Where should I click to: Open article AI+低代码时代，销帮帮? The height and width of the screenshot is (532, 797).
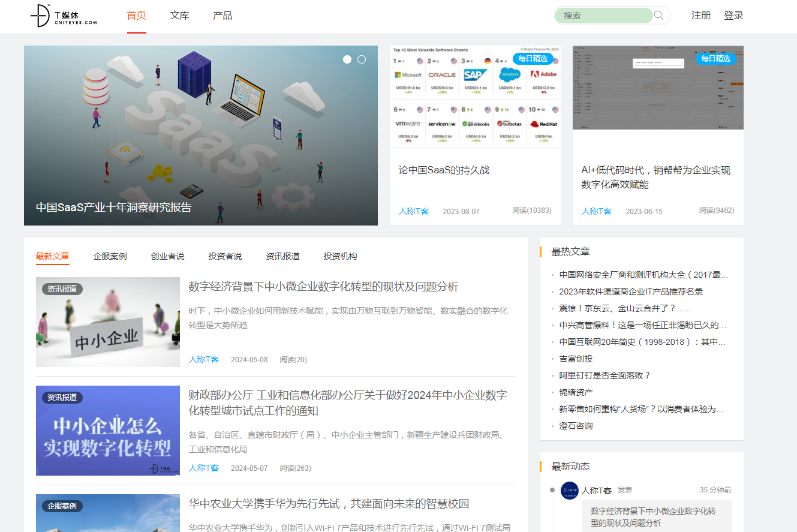(655, 178)
